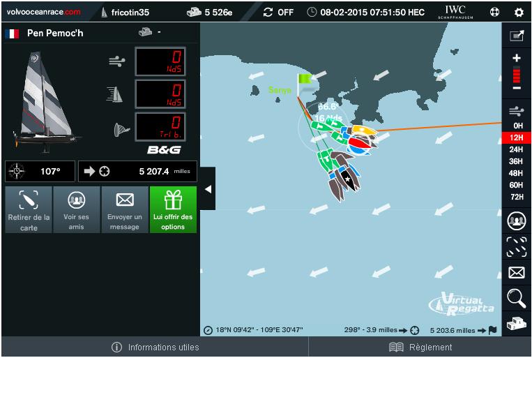532x418 pixels.
Task: Click the podium rank icon beside Pen Pemoc'h
Action: [x=145, y=32]
